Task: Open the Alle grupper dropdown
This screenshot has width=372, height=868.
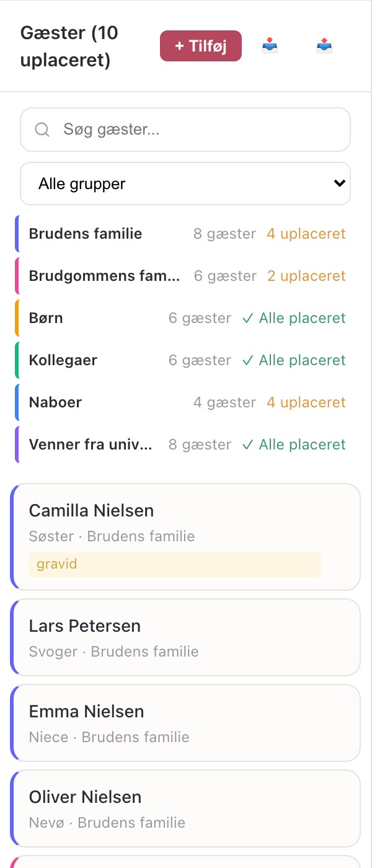Action: coord(185,184)
